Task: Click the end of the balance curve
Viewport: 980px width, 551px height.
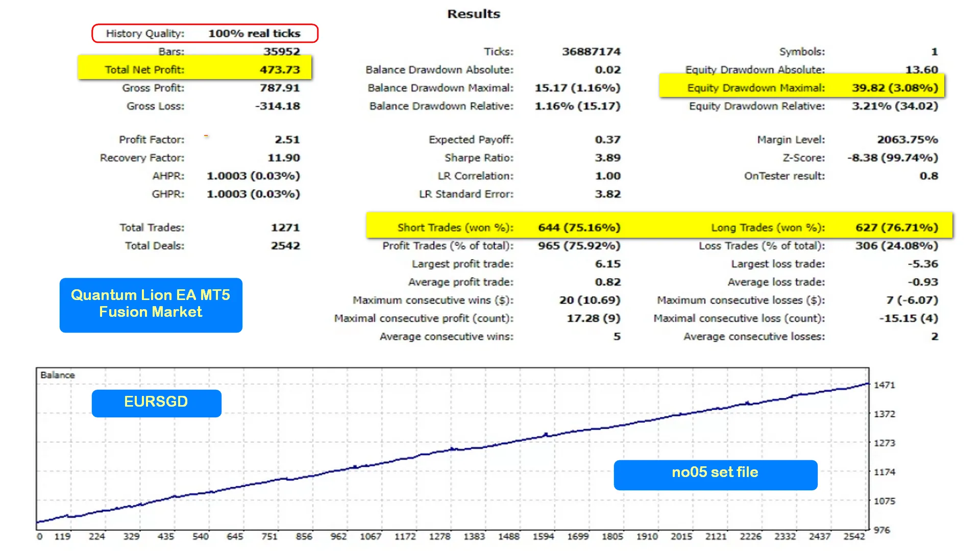Action: point(867,384)
